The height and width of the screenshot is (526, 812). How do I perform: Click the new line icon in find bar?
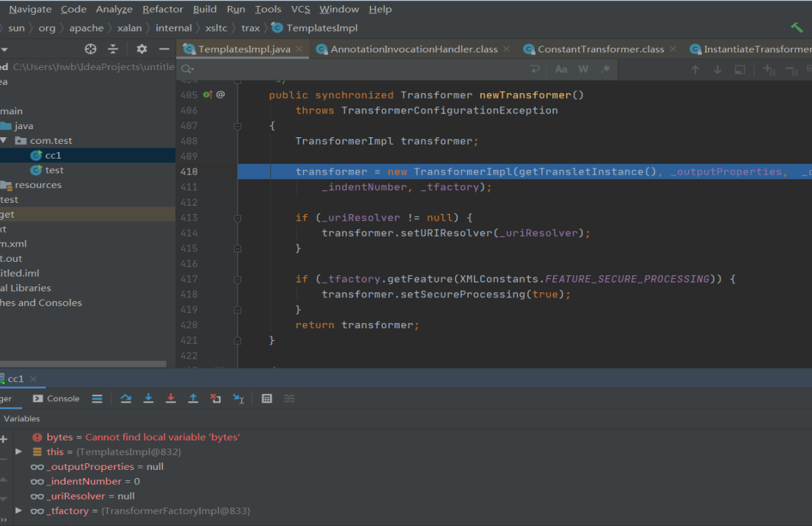coord(535,69)
